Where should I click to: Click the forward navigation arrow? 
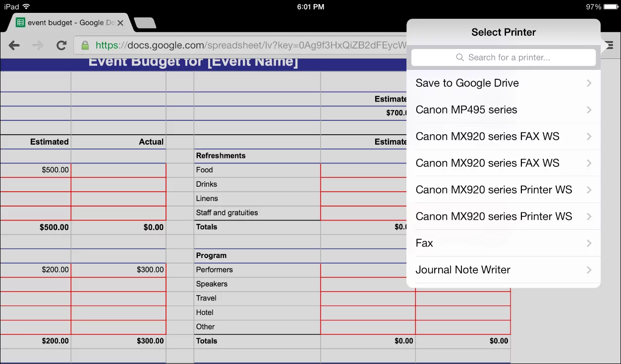tap(38, 45)
